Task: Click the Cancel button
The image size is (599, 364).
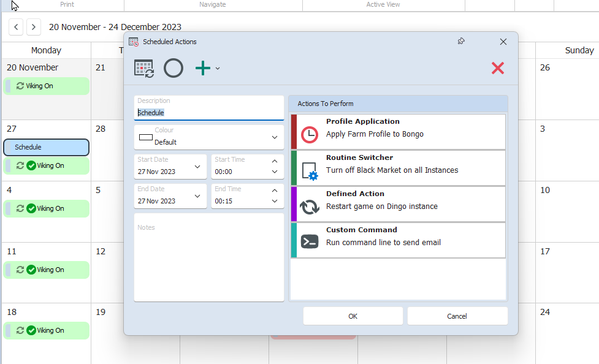Action: tap(457, 316)
